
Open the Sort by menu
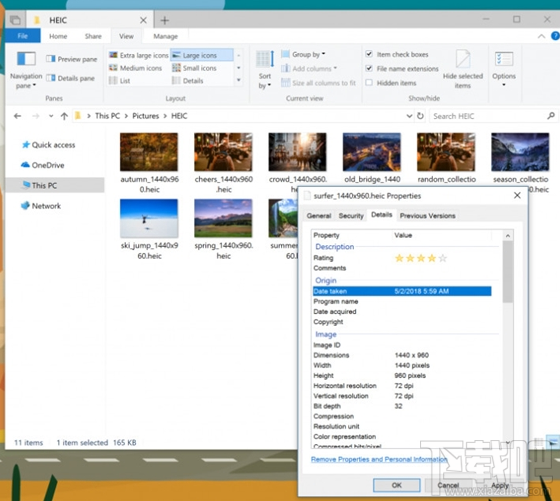[x=265, y=70]
